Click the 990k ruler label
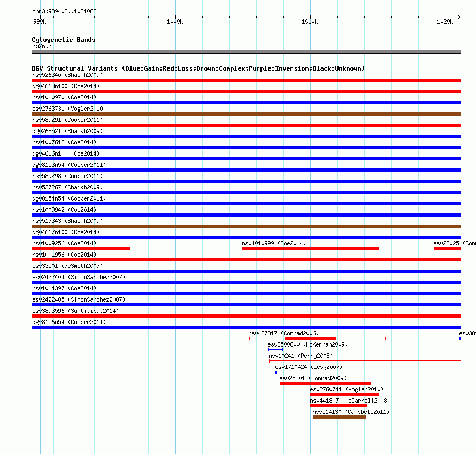The image size is (476, 454). (40, 21)
